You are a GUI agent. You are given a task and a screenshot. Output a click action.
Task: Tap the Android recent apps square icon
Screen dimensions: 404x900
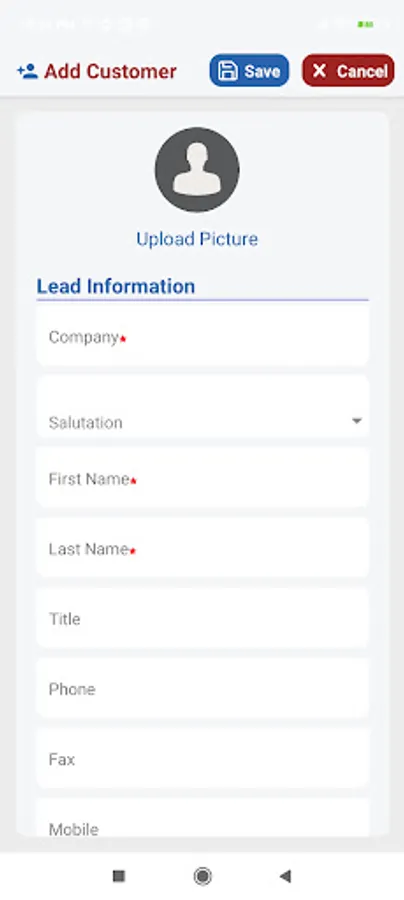tap(119, 876)
